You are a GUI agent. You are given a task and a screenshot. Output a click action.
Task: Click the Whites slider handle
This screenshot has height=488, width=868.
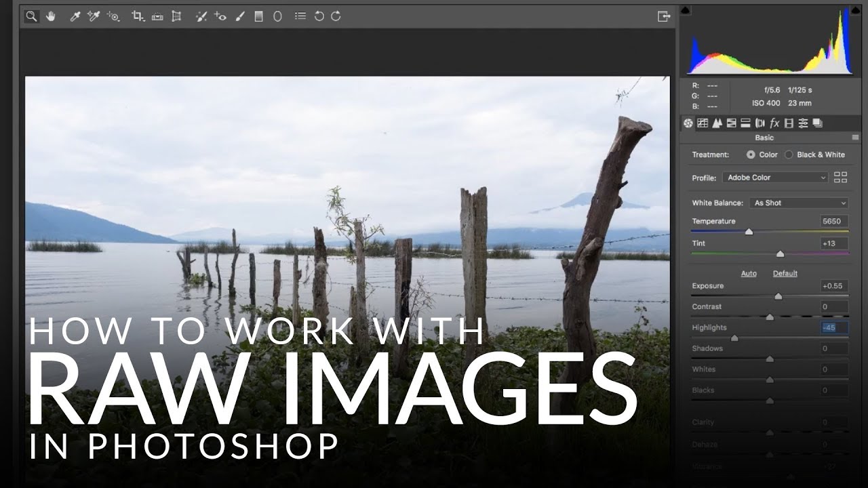(x=770, y=380)
